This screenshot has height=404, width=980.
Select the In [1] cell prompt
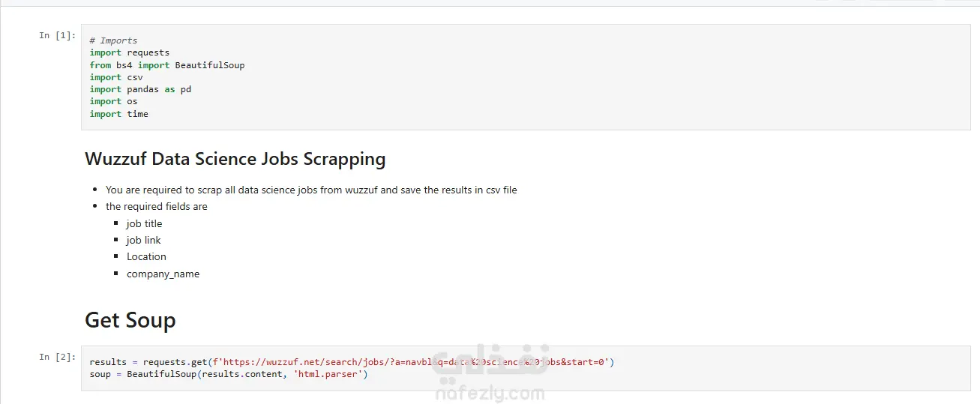pyautogui.click(x=57, y=35)
